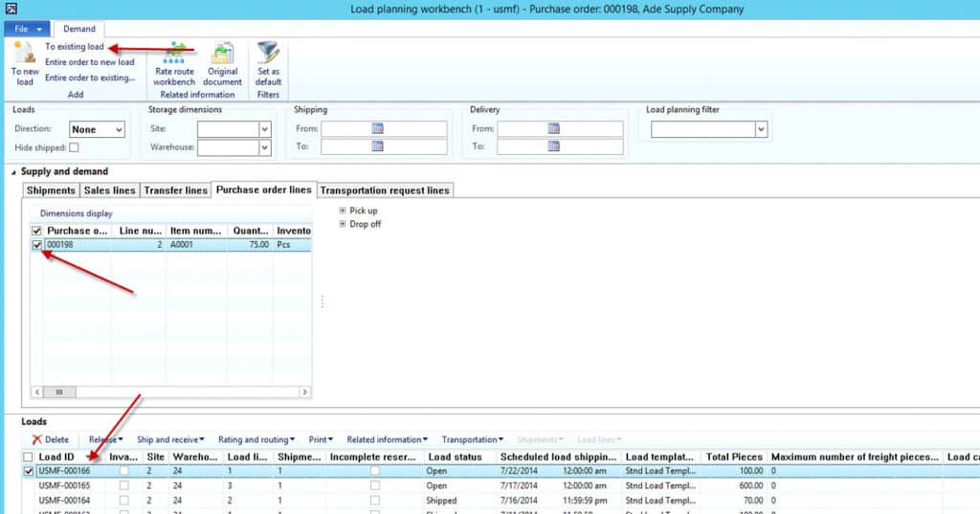The width and height of the screenshot is (980, 514).
Task: Toggle select-all checkbox in purchase order header
Action: tap(36, 231)
